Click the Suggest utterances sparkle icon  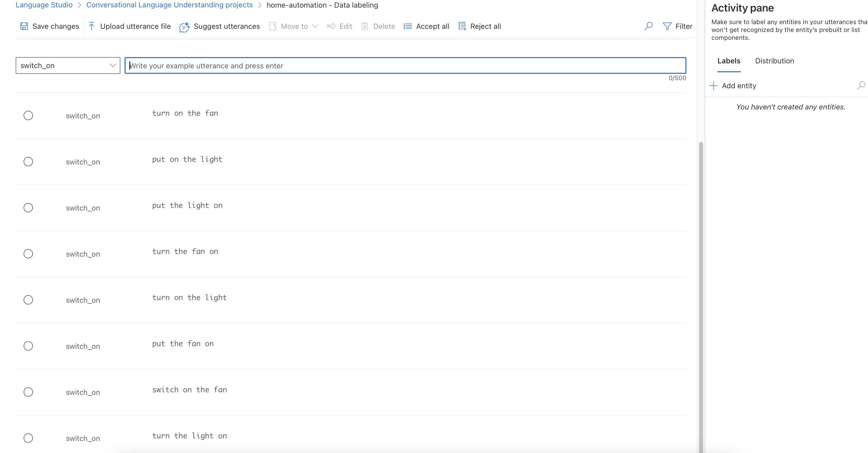(x=184, y=27)
